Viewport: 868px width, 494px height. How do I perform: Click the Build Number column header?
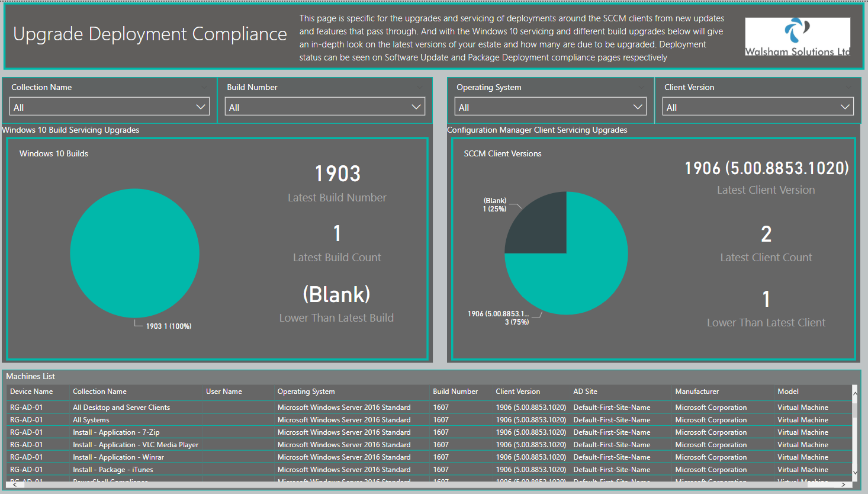(x=455, y=392)
